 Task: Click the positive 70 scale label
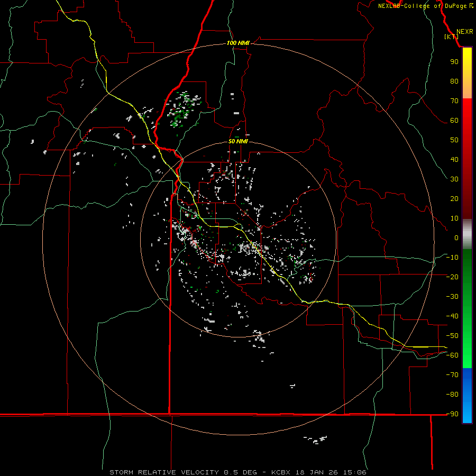pos(454,101)
